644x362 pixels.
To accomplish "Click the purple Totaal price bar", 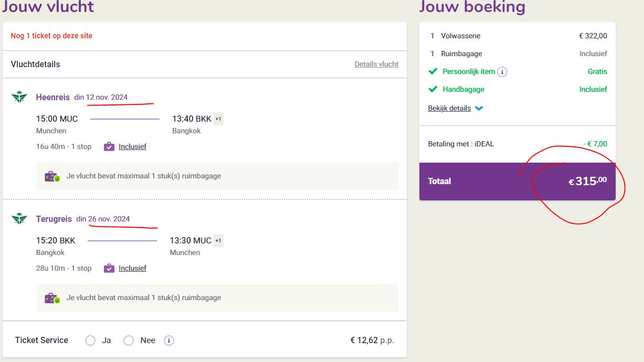I will coord(518,182).
